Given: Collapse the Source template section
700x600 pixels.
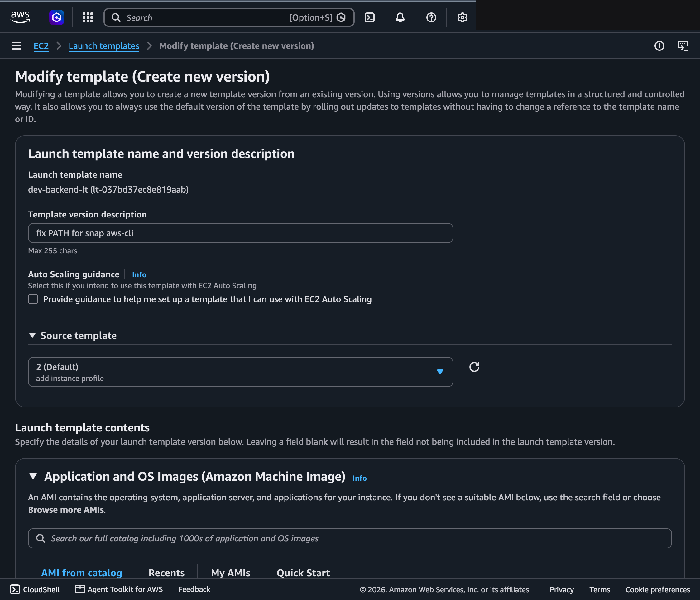Looking at the screenshot, I should coord(32,335).
